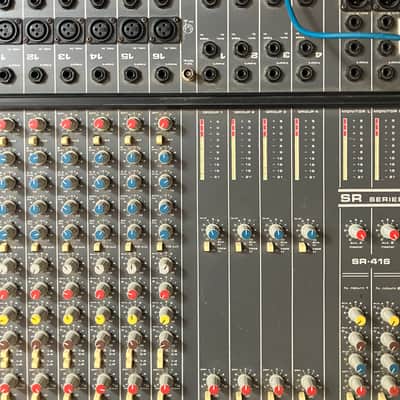Click channel 15 top red gain knob

point(134,124)
